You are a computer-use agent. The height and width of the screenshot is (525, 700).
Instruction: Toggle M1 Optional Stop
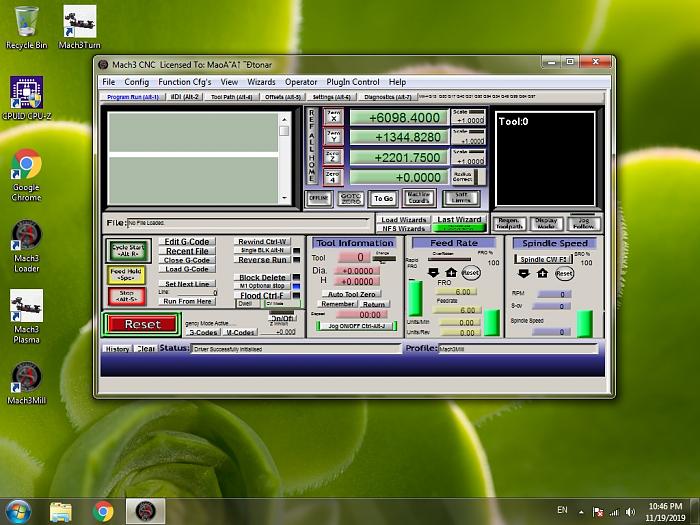262,286
